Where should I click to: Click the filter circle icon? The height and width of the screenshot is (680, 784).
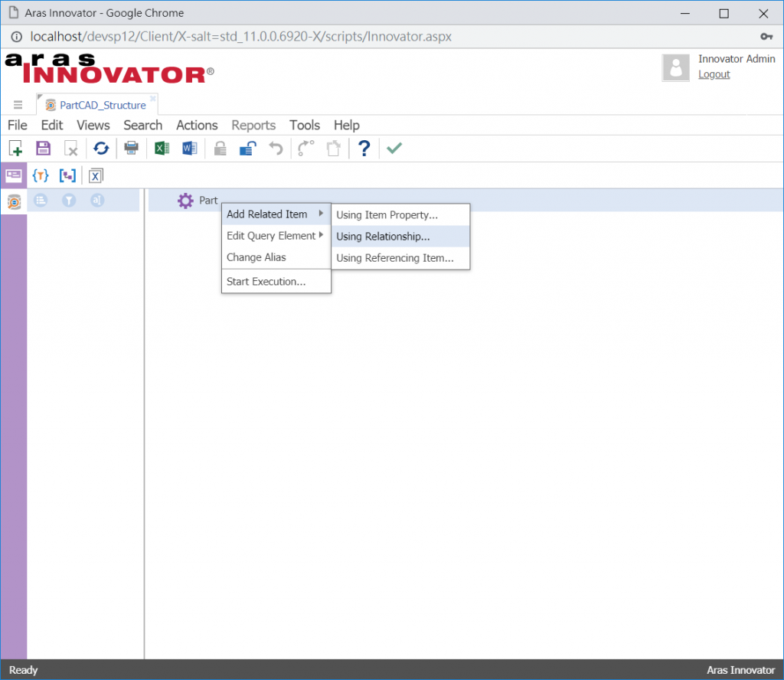pos(69,201)
